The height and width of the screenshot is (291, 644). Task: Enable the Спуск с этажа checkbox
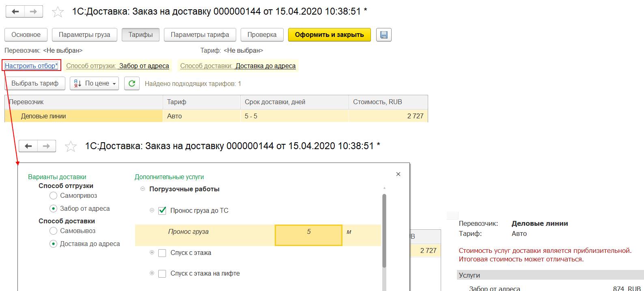(162, 253)
